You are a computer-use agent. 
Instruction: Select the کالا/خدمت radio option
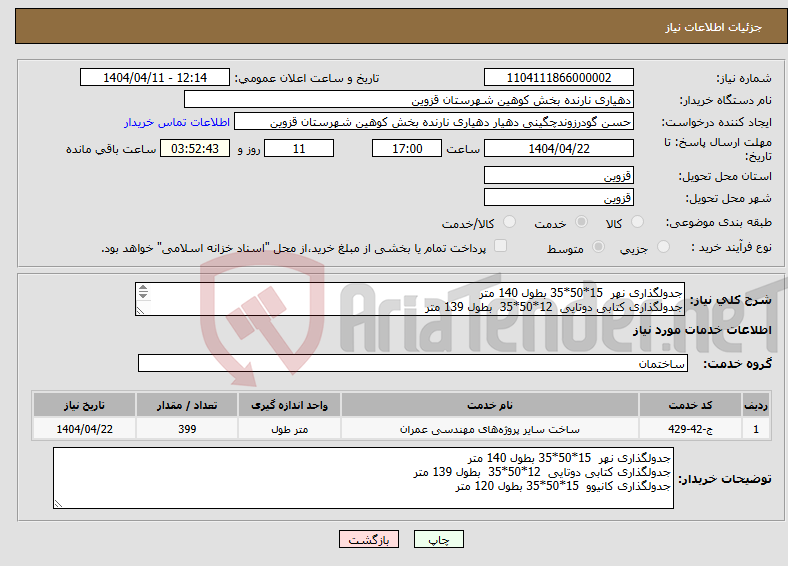point(510,222)
